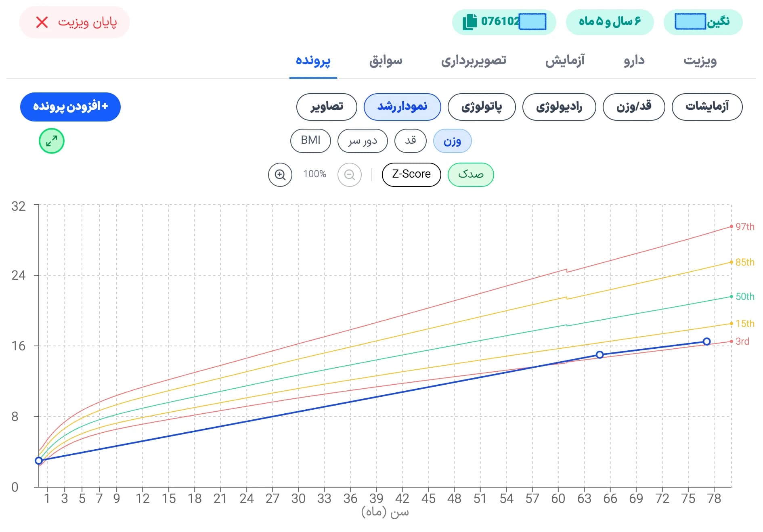The width and height of the screenshot is (763, 532).
Task: Select the قد/وزن sub-category
Action: pyautogui.click(x=634, y=107)
